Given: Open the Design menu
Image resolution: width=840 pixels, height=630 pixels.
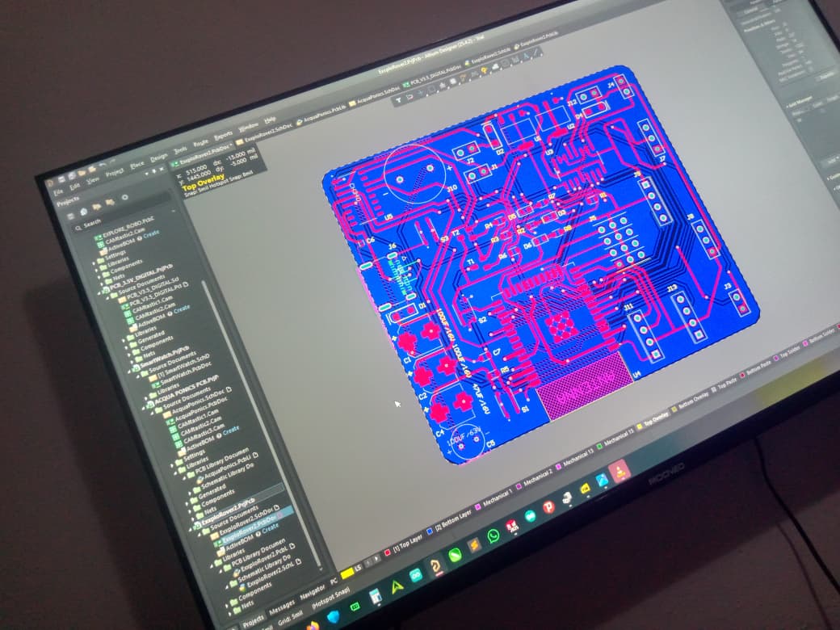Looking at the screenshot, I should tap(158, 157).
